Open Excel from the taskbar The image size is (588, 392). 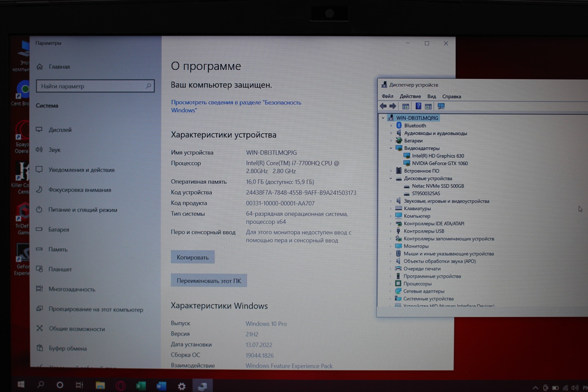(x=141, y=386)
